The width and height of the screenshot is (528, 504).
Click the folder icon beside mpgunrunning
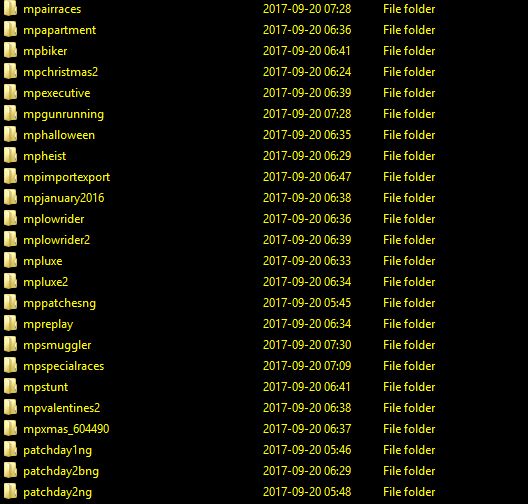10,114
